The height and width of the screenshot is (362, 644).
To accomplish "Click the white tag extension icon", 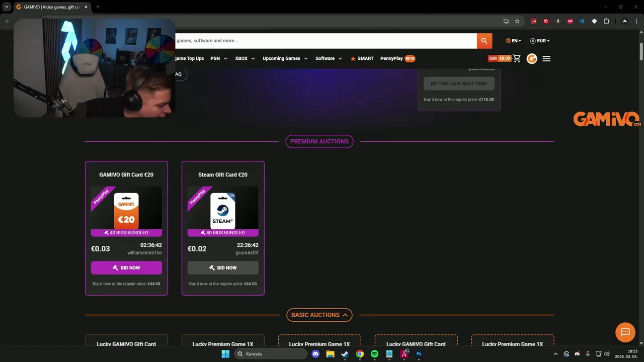I will coord(594,21).
